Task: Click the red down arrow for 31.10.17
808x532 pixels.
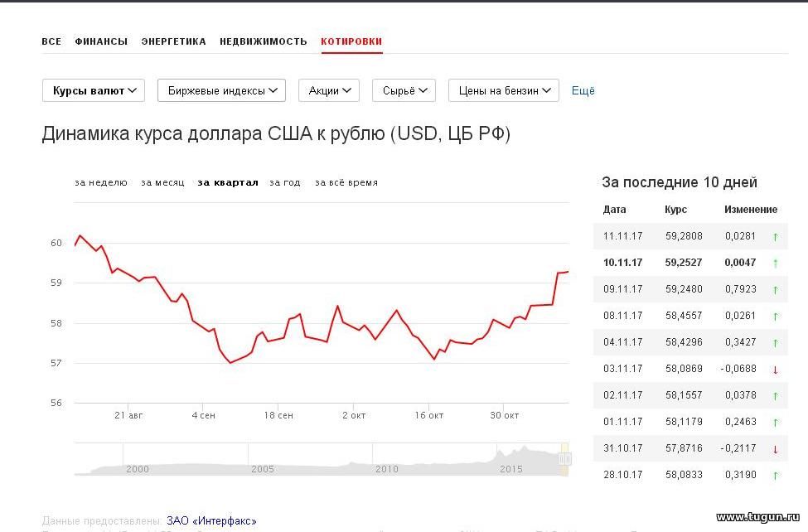Action: pyautogui.click(x=776, y=449)
